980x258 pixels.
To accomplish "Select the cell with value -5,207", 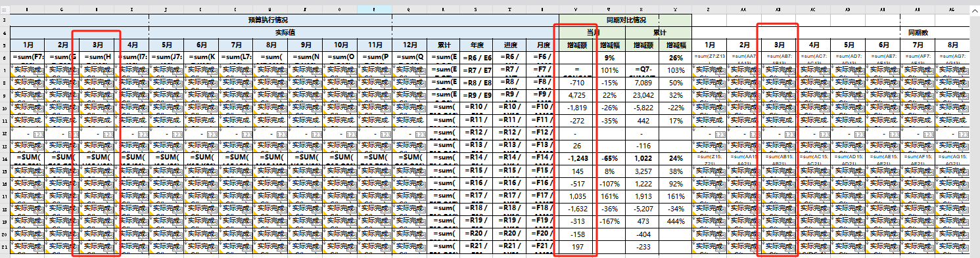I will [x=643, y=209].
